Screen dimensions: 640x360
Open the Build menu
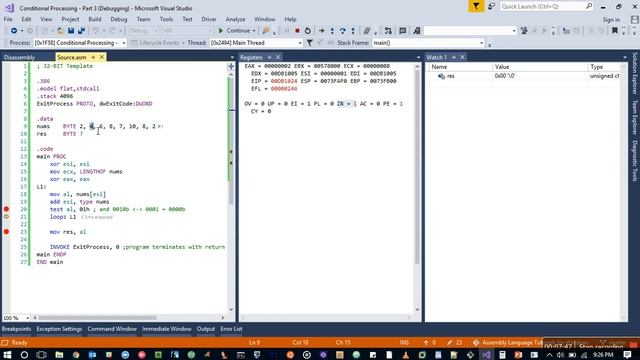click(x=95, y=19)
